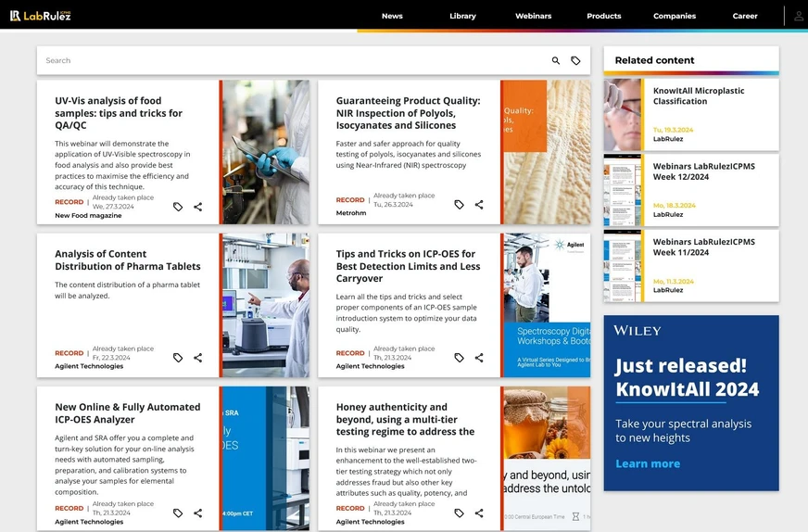Click the tag icon on the UV-Vis analysis card

click(178, 207)
